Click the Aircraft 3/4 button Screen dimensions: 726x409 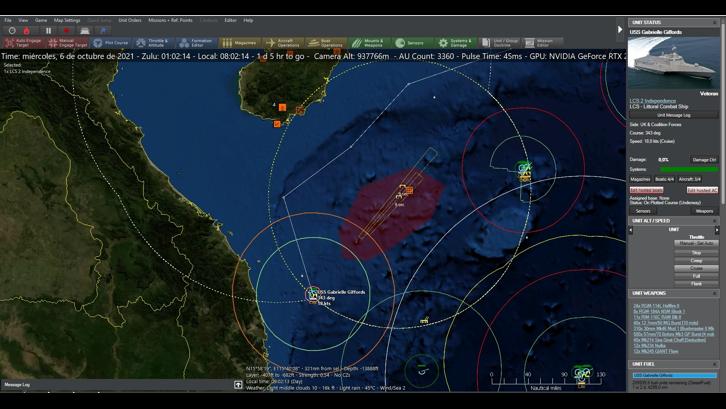coord(689,179)
